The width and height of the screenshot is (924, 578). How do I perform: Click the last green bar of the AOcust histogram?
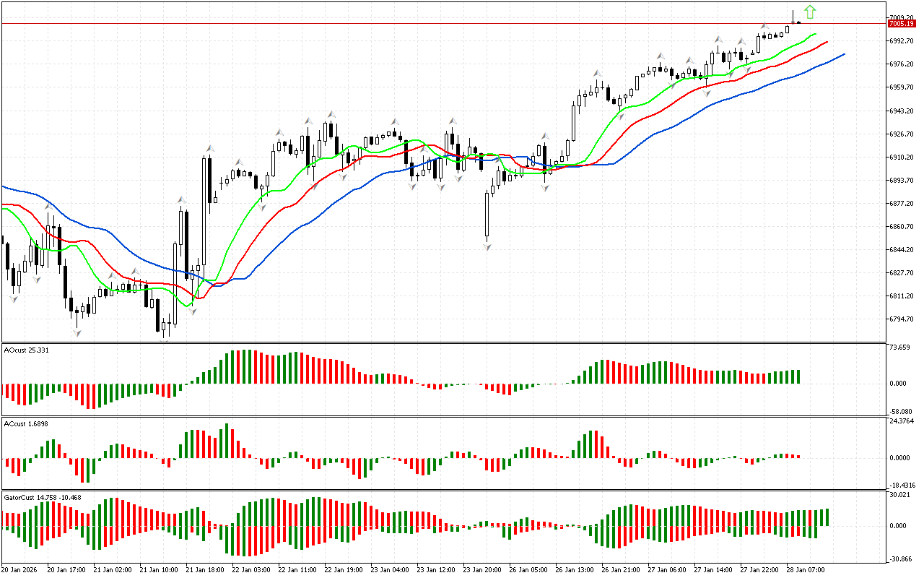click(798, 376)
